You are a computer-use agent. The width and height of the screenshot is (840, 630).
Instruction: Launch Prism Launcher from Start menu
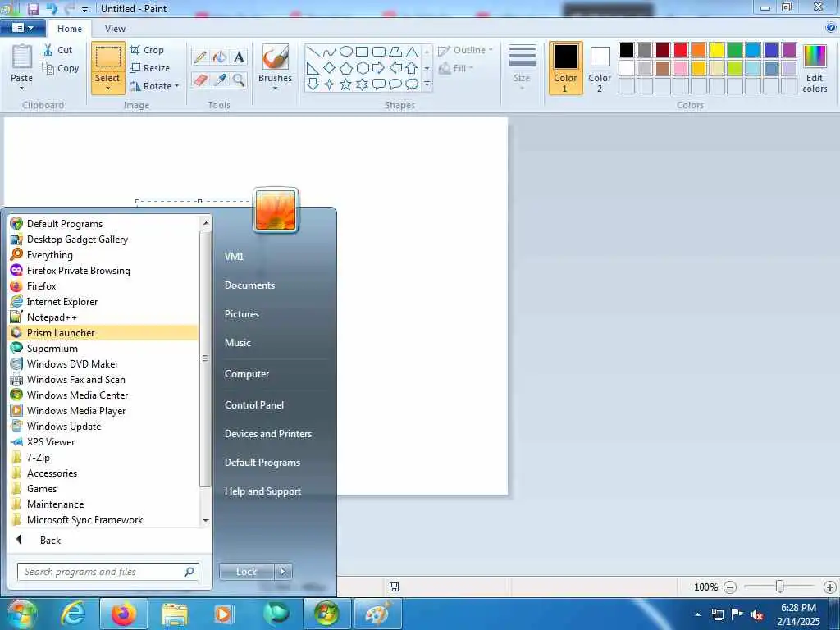click(103, 333)
